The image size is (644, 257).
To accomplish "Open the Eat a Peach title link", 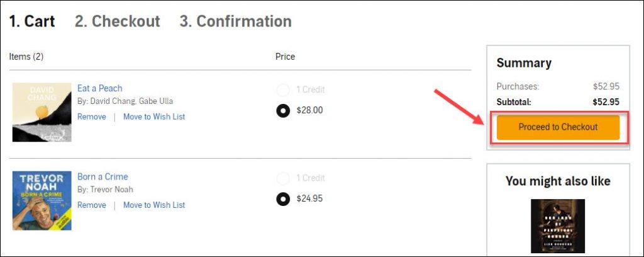I will click(x=100, y=88).
